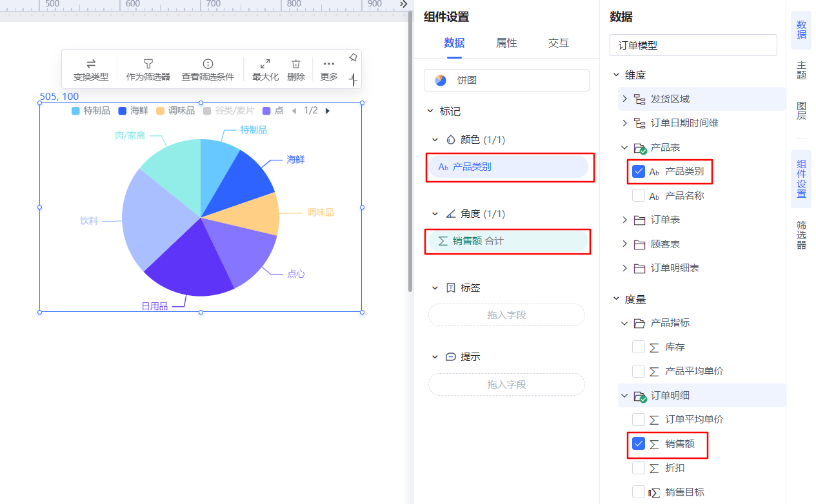The image size is (816, 504).
Task: Click the 订单表 folder icon
Action: point(640,220)
